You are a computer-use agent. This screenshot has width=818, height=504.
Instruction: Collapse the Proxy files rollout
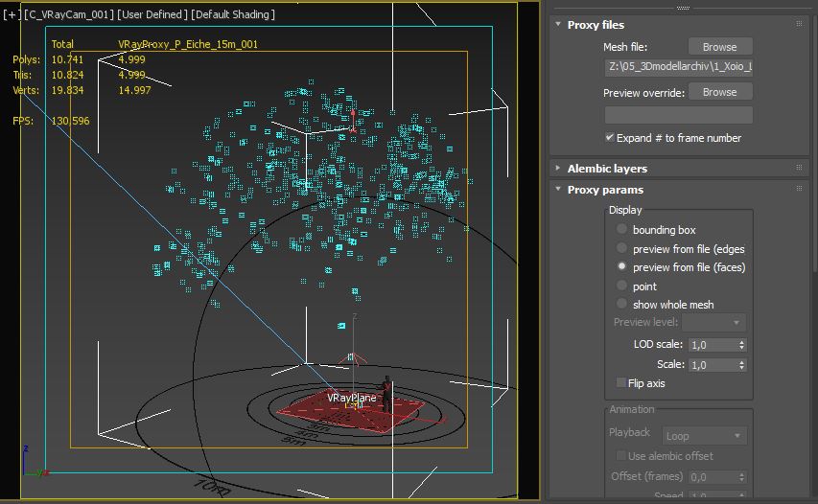(558, 25)
